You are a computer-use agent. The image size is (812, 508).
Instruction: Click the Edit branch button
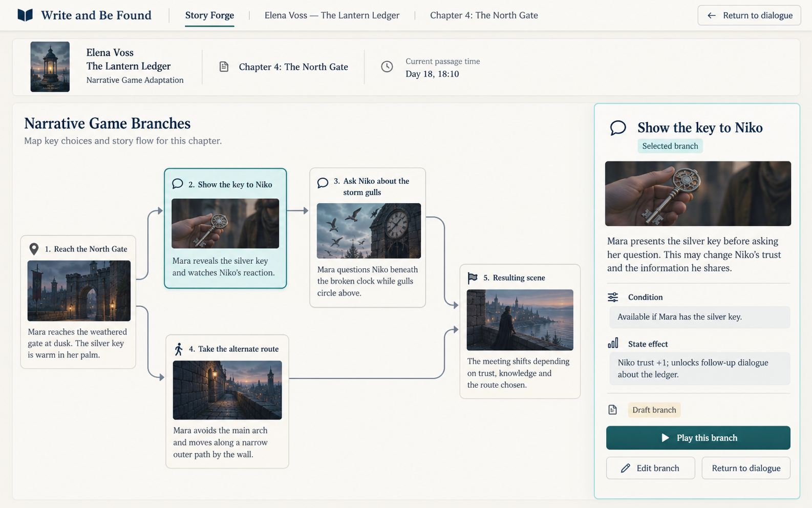click(x=651, y=468)
